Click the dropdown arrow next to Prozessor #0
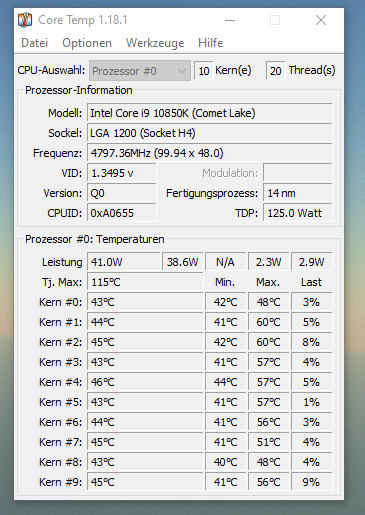Image resolution: width=365 pixels, height=515 pixels. coord(182,71)
